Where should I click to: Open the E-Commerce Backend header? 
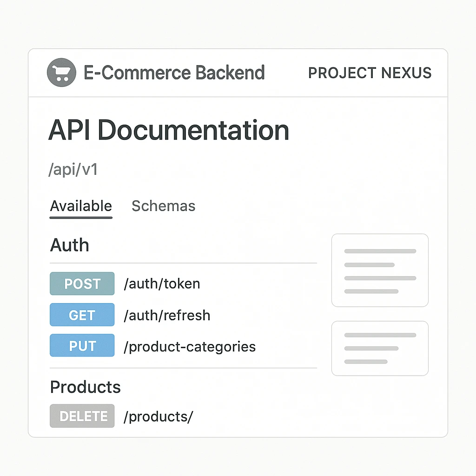(x=174, y=73)
